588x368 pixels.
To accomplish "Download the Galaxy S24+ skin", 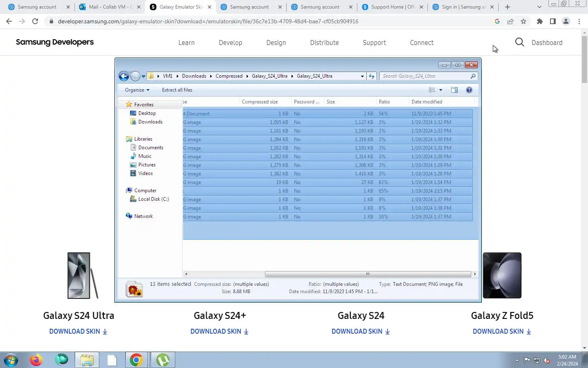I will (220, 332).
